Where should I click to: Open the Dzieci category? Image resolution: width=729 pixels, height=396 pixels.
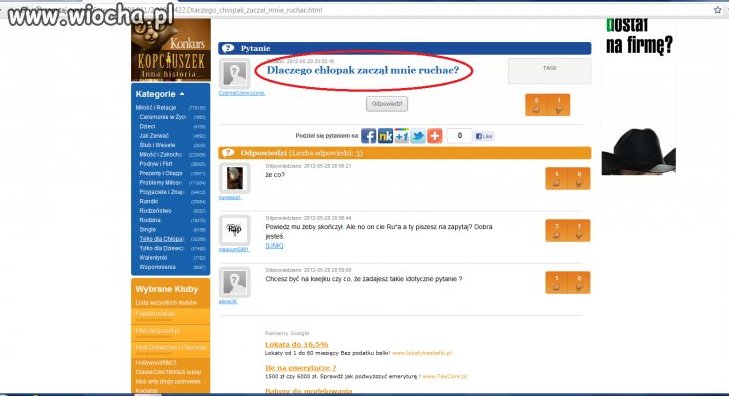click(147, 126)
